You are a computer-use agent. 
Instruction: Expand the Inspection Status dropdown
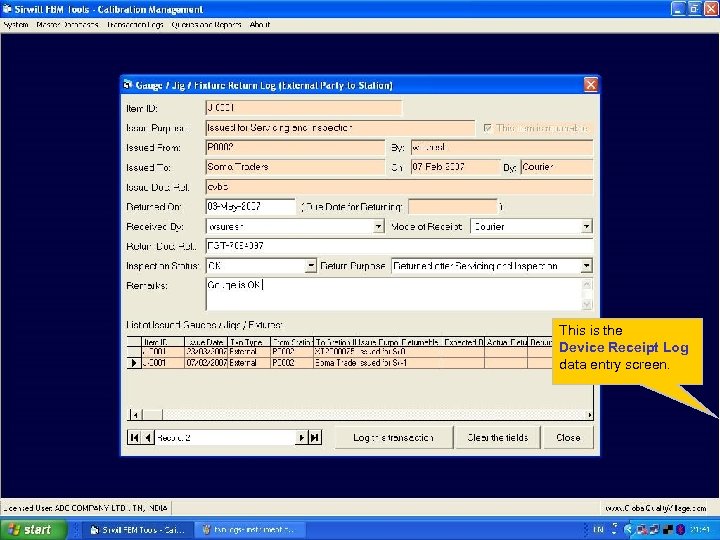pos(311,266)
